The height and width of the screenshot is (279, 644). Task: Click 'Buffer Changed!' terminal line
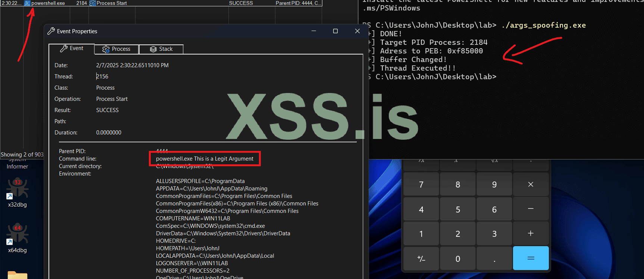tap(413, 59)
